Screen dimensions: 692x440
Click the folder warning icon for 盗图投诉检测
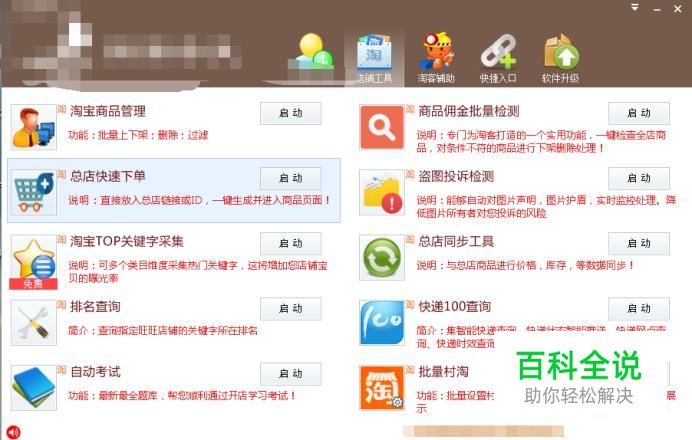(x=382, y=192)
